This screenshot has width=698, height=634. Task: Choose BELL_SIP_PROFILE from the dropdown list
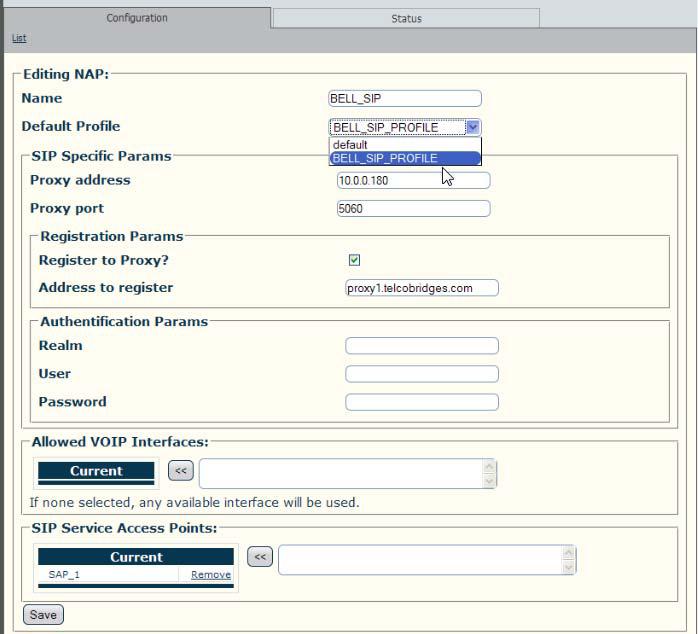click(405, 158)
